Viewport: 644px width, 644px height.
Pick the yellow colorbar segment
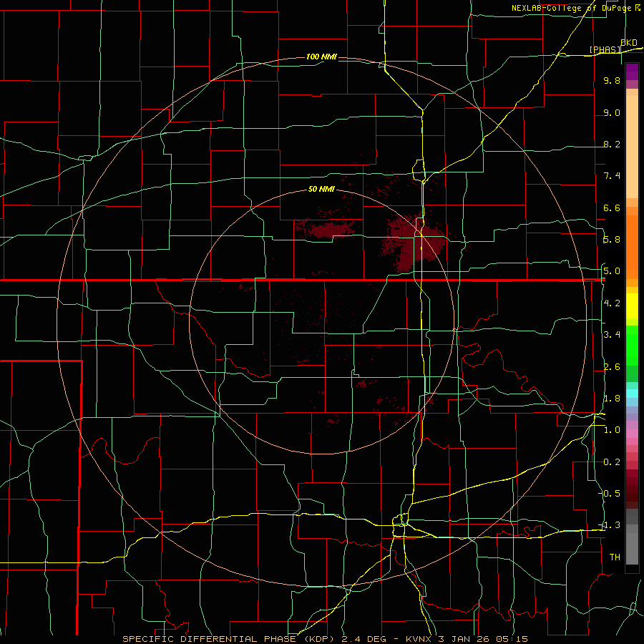tap(632, 306)
